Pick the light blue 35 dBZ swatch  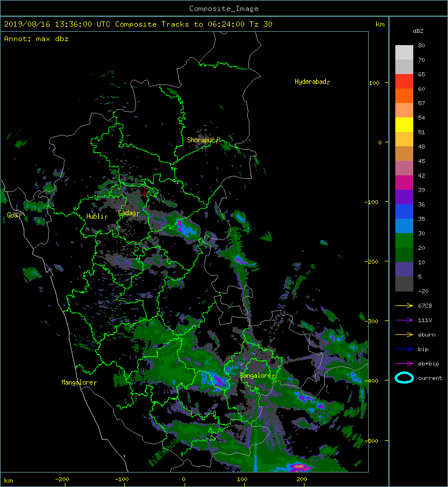click(x=404, y=226)
